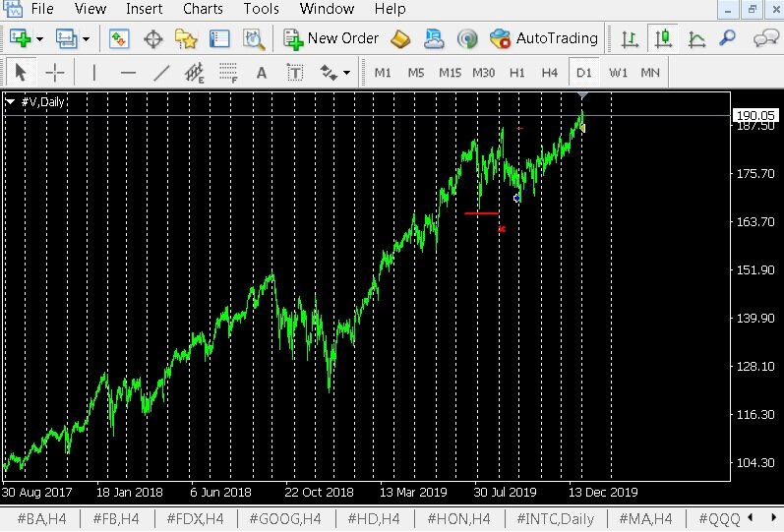The width and height of the screenshot is (784, 532).
Task: Switch to MN monthly timeframe
Action: click(650, 73)
